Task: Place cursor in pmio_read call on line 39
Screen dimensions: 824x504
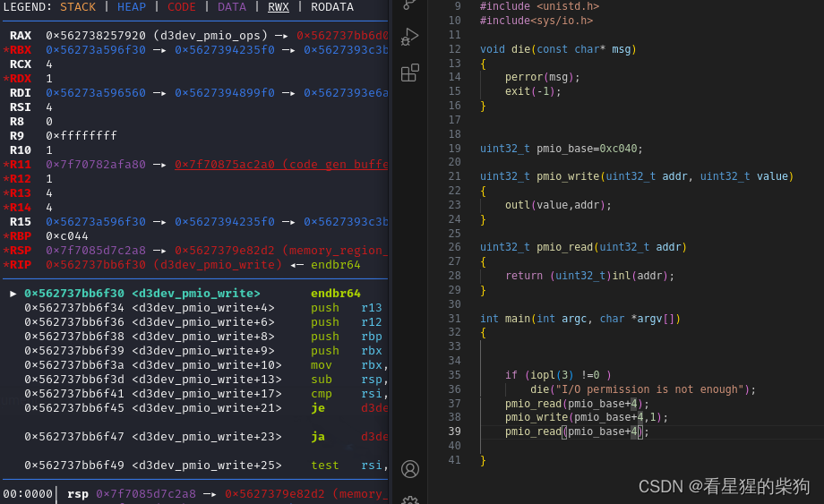Action: click(x=577, y=431)
